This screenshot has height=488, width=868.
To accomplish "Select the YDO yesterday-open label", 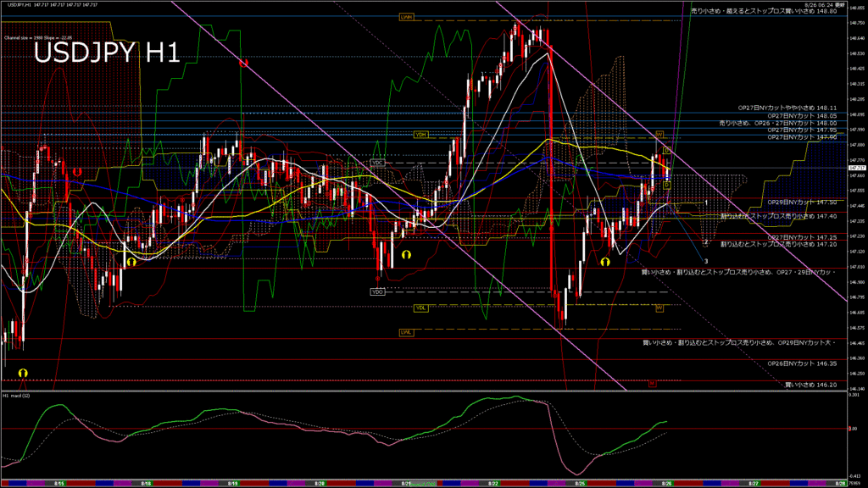I will tap(377, 291).
